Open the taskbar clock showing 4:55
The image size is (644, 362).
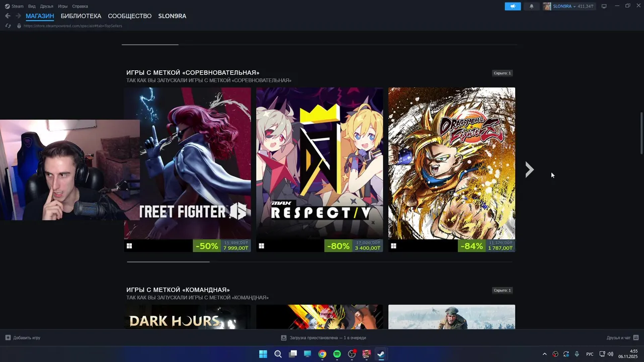tap(628, 354)
